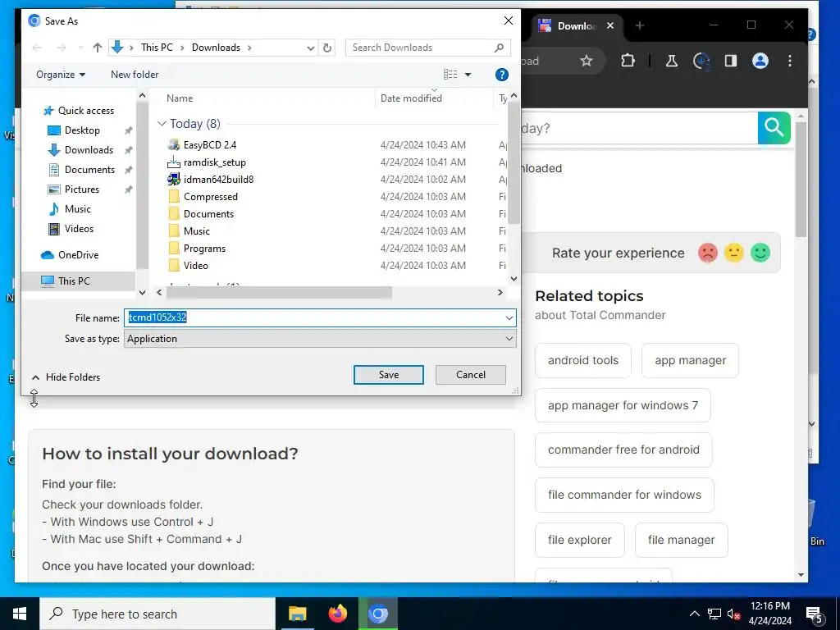Image resolution: width=840 pixels, height=630 pixels.
Task: Open Chrome extensions puzzle icon
Action: tap(628, 61)
